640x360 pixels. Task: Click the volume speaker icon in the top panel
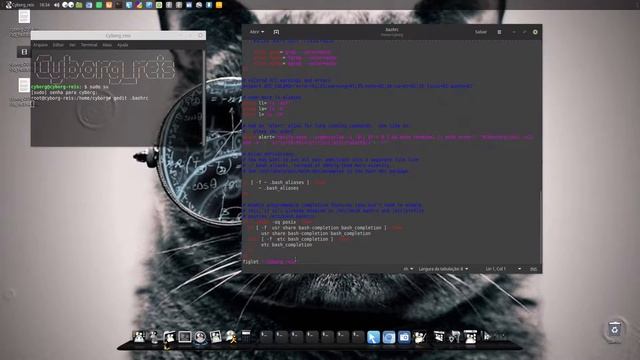coord(57,5)
